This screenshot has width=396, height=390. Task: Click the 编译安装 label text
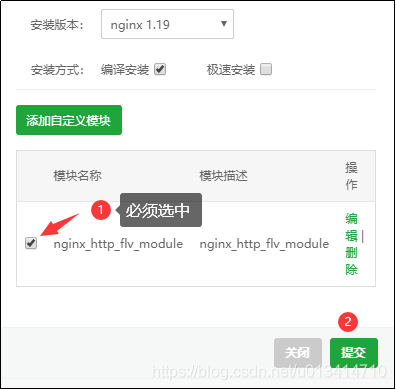pyautogui.click(x=125, y=70)
